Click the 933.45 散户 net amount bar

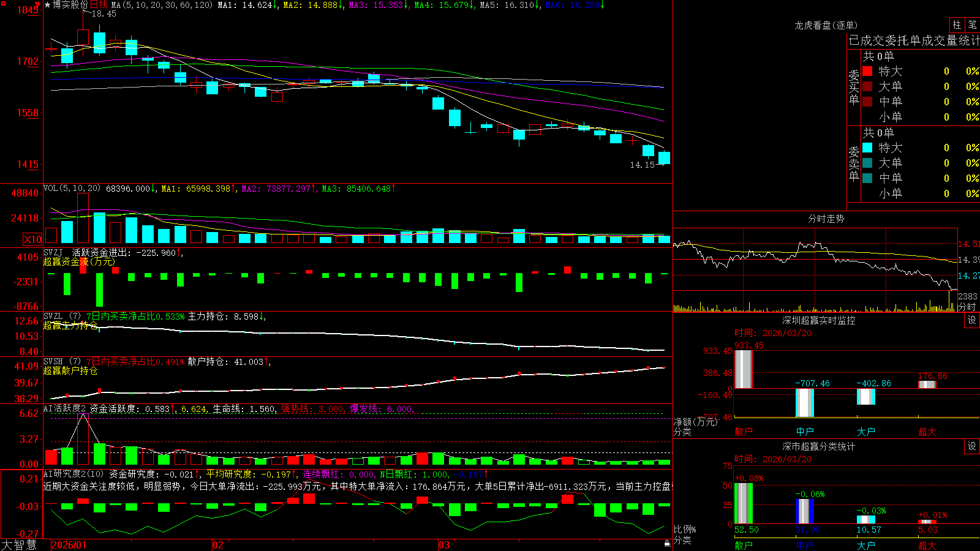pyautogui.click(x=743, y=369)
